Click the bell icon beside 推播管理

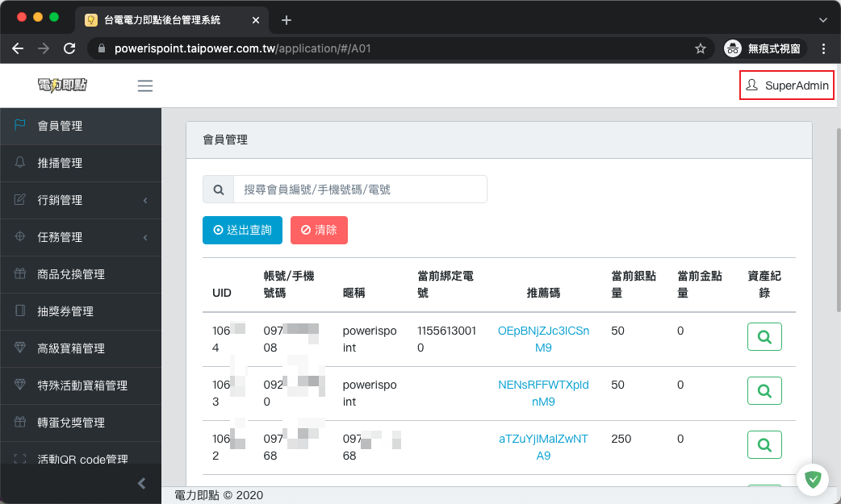tap(20, 162)
